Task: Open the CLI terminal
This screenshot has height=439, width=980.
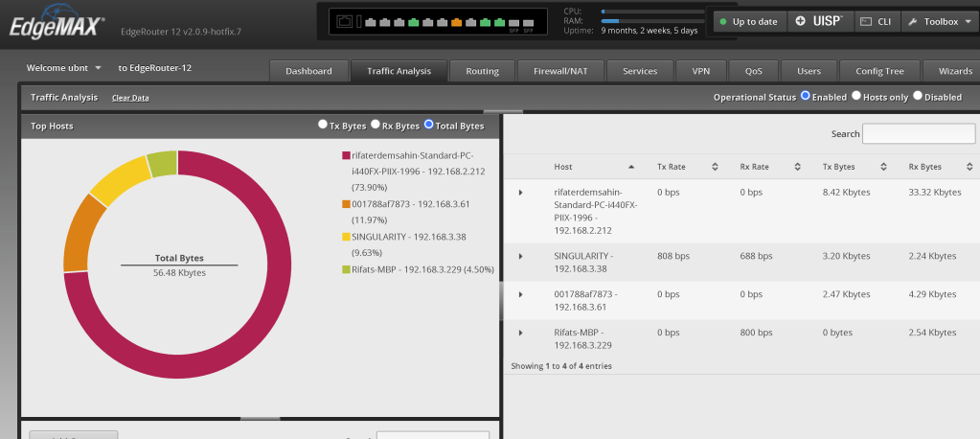Action: coord(877,21)
